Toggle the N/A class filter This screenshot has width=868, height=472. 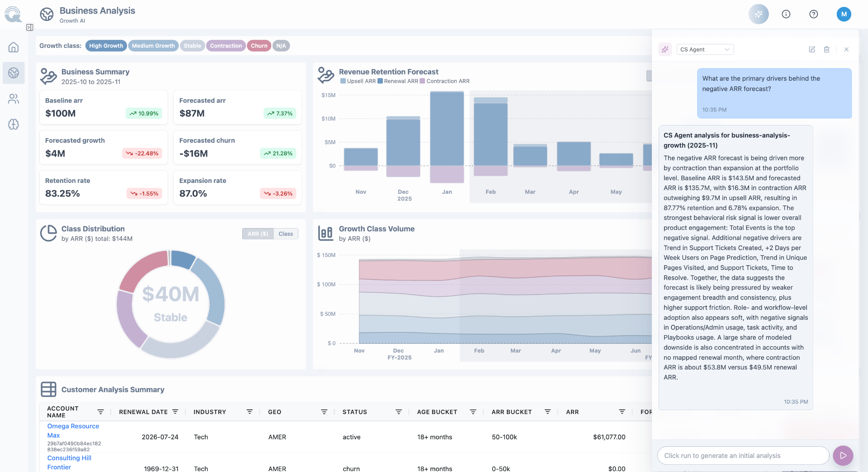[x=281, y=46]
